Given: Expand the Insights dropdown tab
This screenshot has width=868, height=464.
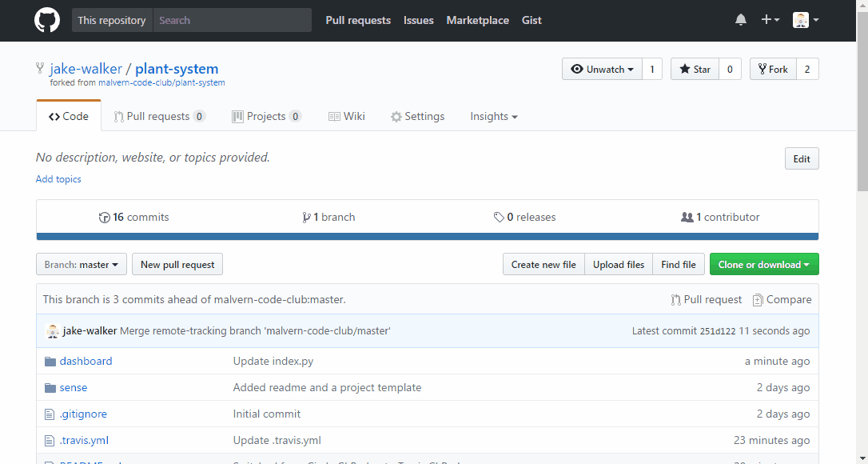Looking at the screenshot, I should point(494,117).
